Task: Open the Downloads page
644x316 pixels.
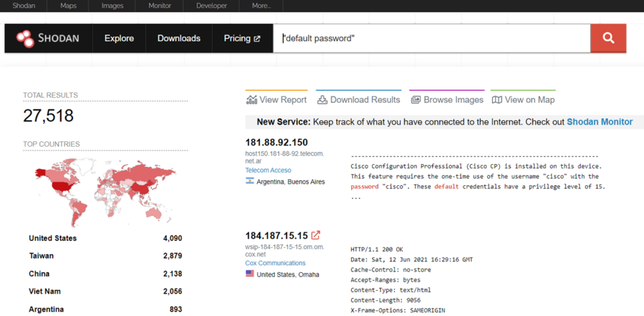Action: point(179,38)
